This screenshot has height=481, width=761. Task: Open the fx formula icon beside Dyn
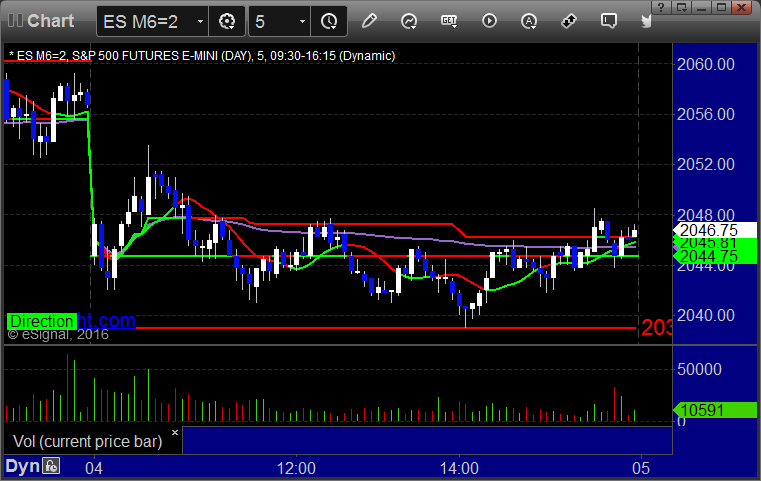pos(51,466)
